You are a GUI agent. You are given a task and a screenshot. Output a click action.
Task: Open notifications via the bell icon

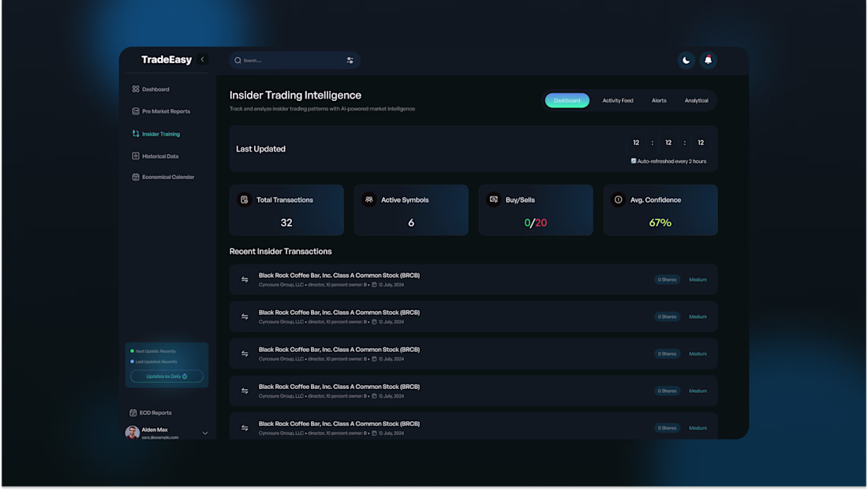pyautogui.click(x=708, y=60)
